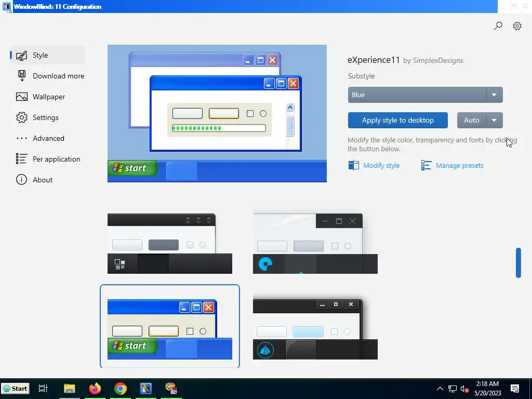The width and height of the screenshot is (532, 399).
Task: Open the Modify style link
Action: click(x=381, y=166)
